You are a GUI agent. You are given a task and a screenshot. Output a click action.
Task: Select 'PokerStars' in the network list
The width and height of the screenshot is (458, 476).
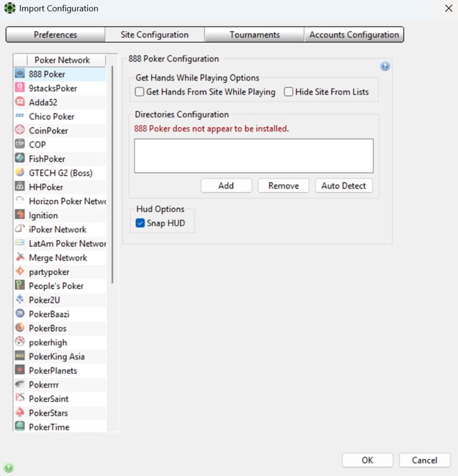point(60,413)
